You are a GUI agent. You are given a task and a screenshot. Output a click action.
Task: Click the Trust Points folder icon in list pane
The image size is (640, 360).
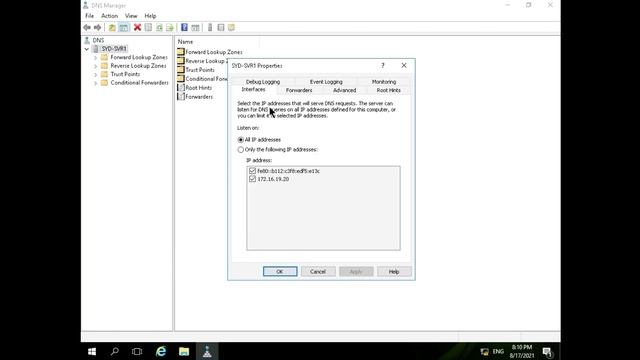pyautogui.click(x=181, y=70)
